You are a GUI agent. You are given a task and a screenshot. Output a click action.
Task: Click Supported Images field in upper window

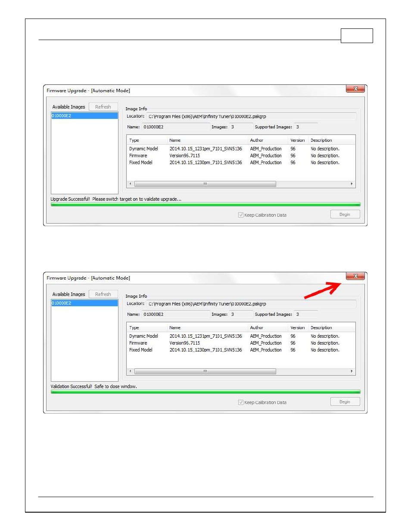pos(306,127)
